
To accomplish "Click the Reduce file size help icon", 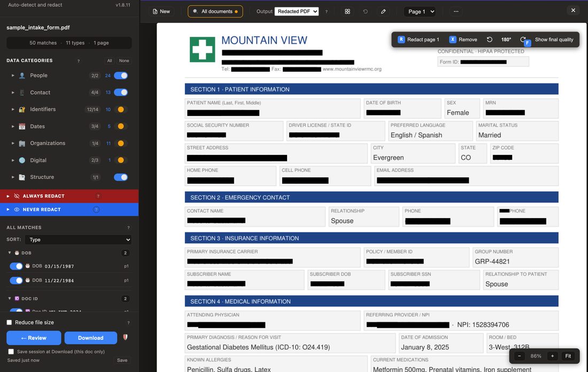I will tap(129, 322).
